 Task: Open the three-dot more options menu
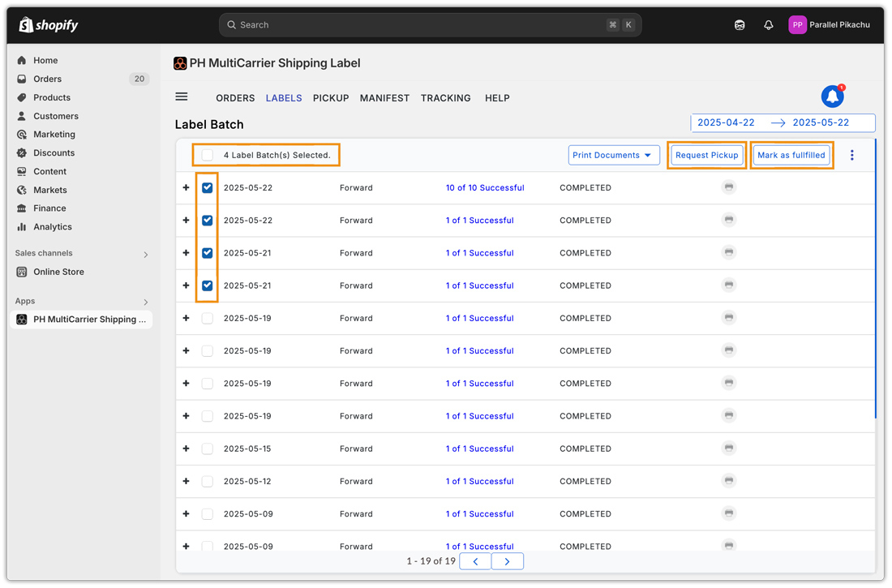pos(851,156)
